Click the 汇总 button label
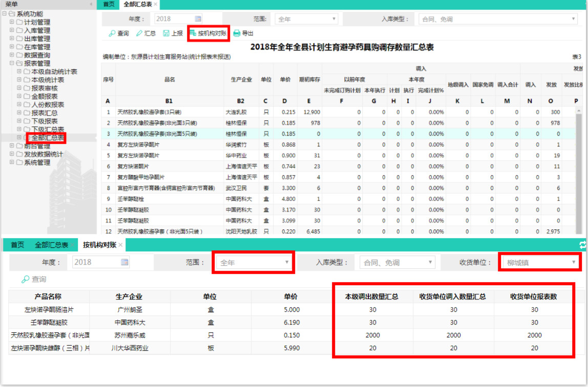 point(150,33)
